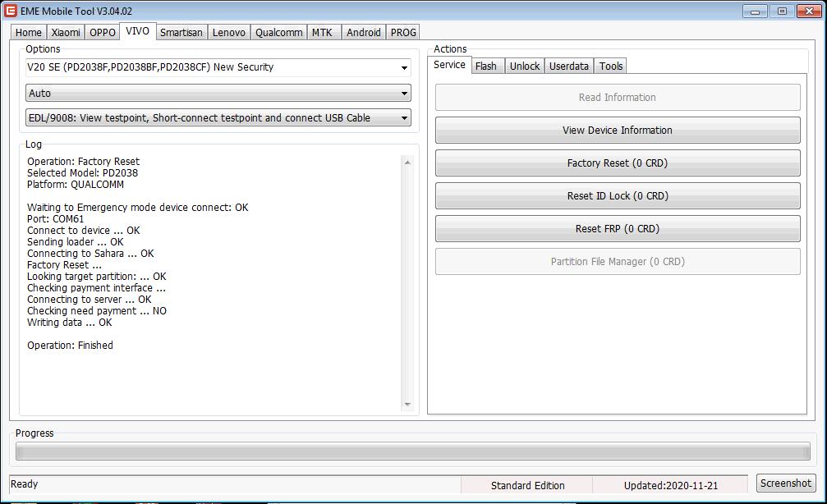827x504 pixels.
Task: Click 'Platform: QUALCOMM' log line
Action: [76, 185]
